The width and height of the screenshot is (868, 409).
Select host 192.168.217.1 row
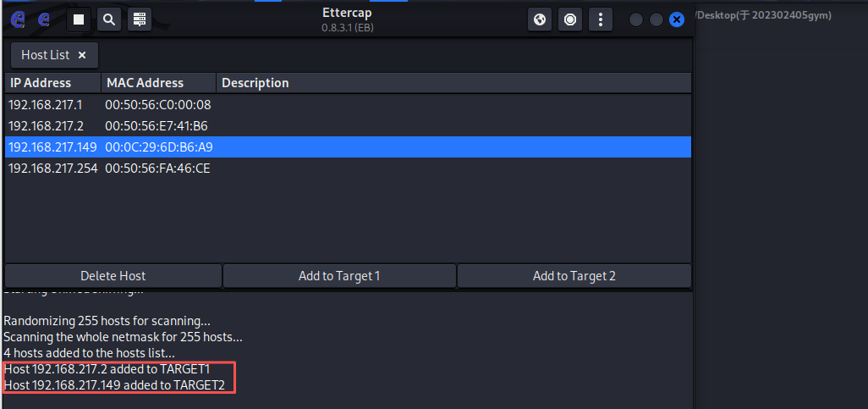348,105
